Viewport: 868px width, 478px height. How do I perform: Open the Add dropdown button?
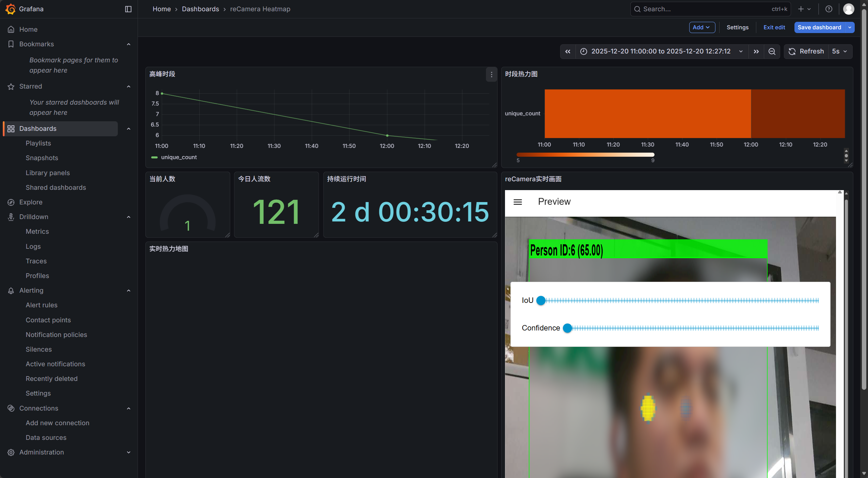tap(701, 28)
